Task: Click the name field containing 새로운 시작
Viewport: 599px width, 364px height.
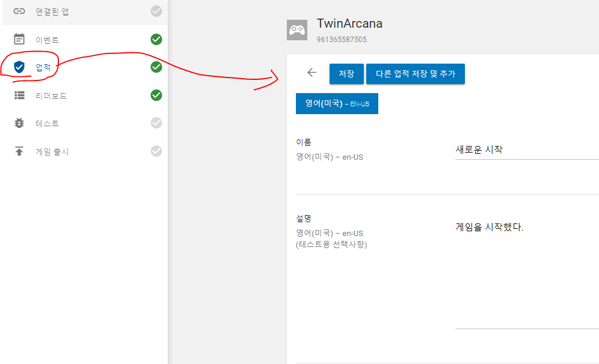Action: click(x=527, y=150)
